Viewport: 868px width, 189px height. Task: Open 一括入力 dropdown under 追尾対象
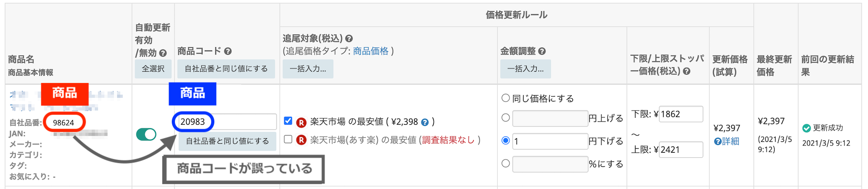(308, 69)
